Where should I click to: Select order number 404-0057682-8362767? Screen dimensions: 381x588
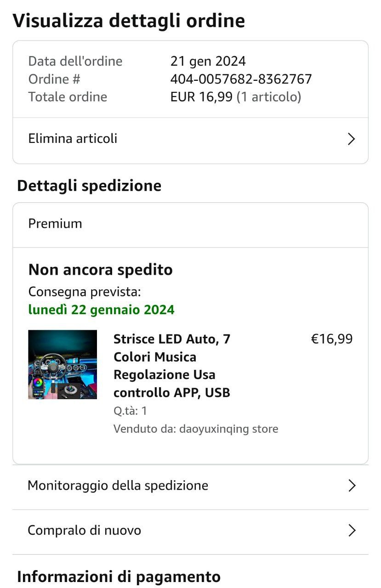[241, 79]
